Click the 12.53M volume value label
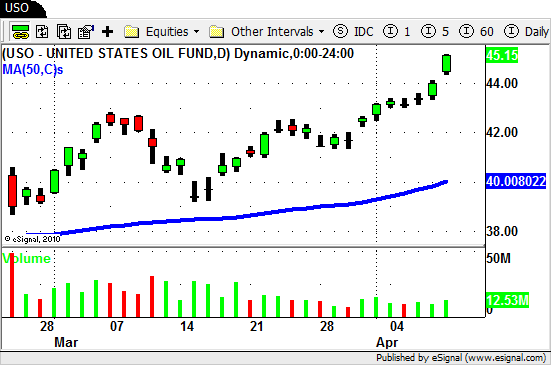Viewport: 551px width, 365px height. click(507, 300)
